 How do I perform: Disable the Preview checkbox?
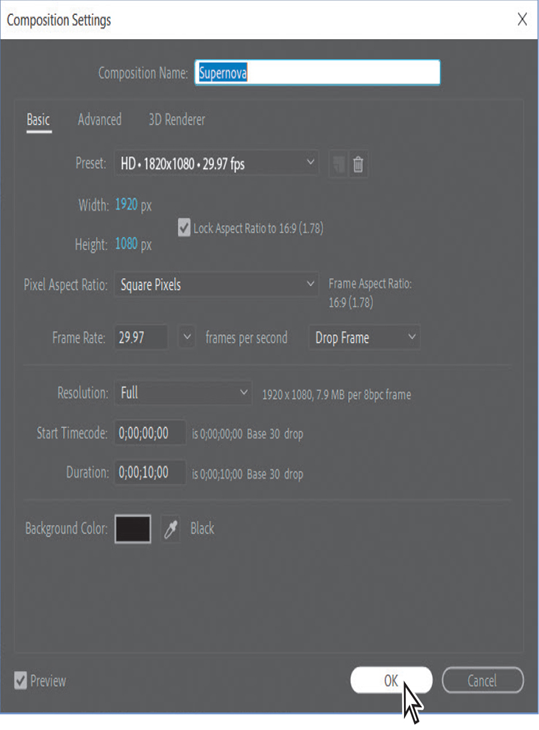[x=20, y=681]
